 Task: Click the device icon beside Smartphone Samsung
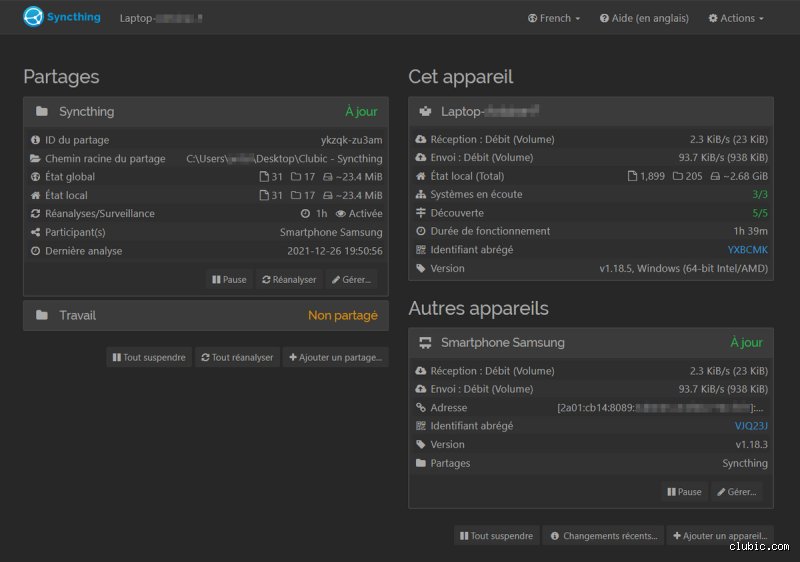pos(425,343)
